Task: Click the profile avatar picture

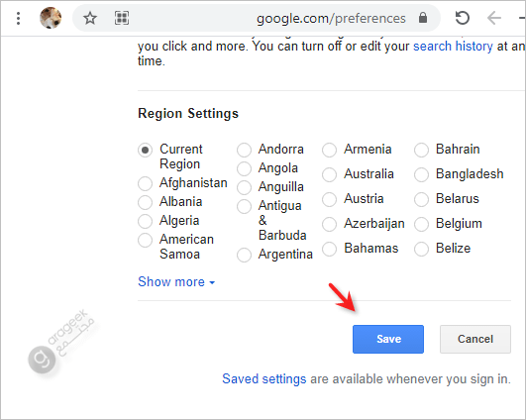Action: click(51, 18)
